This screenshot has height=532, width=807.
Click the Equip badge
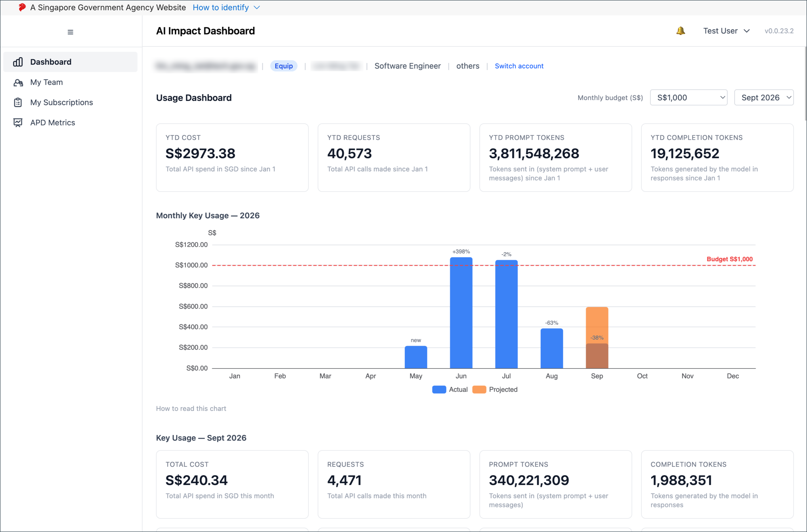284,66
